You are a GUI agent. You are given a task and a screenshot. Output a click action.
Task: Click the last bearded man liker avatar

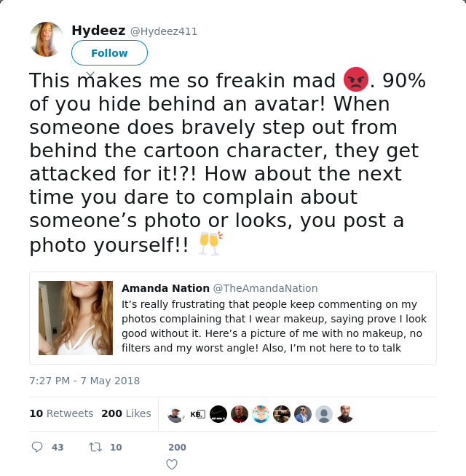click(x=345, y=414)
